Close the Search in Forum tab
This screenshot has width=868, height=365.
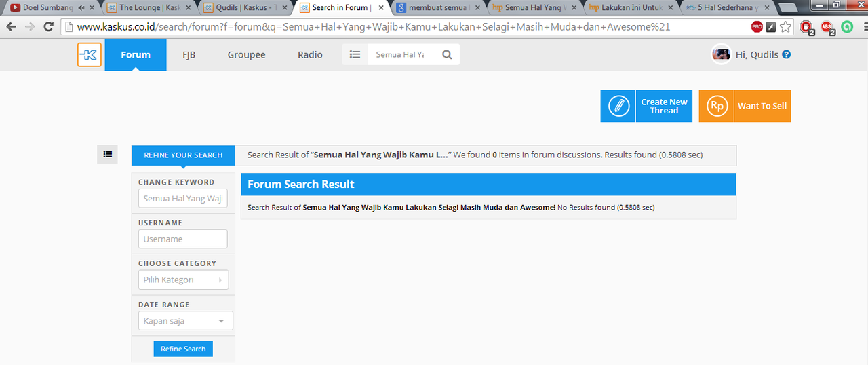381,8
